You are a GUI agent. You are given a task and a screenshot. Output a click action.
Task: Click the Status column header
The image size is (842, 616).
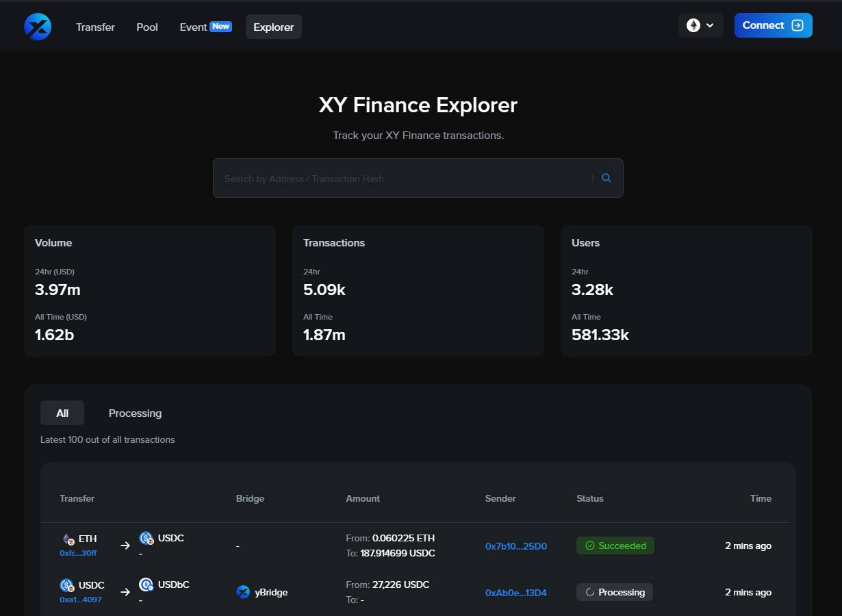[590, 498]
